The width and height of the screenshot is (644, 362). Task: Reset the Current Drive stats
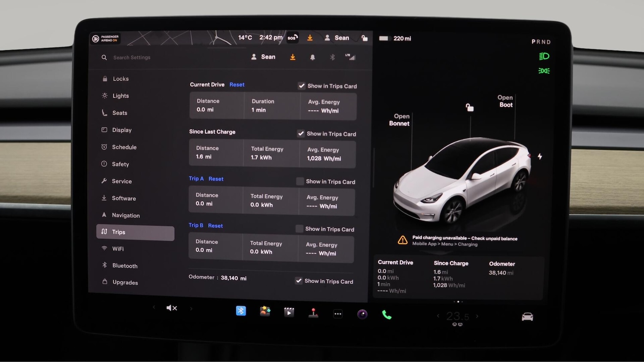237,84
